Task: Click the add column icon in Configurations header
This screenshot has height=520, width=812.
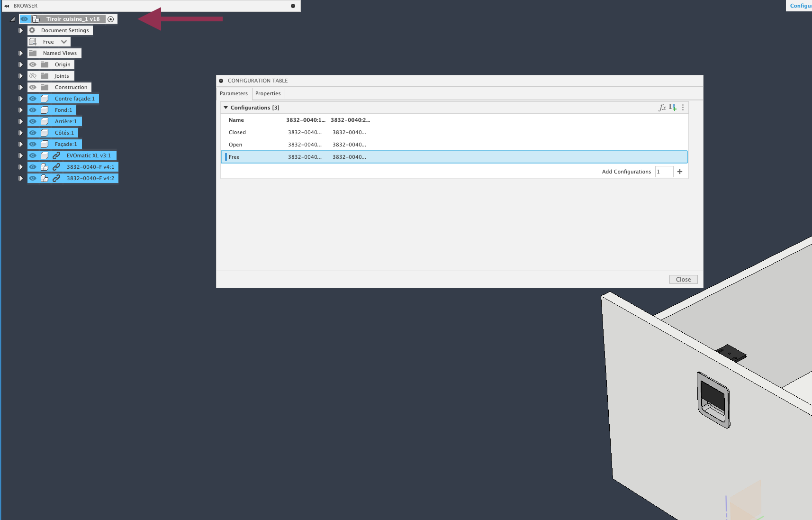Action: point(673,107)
